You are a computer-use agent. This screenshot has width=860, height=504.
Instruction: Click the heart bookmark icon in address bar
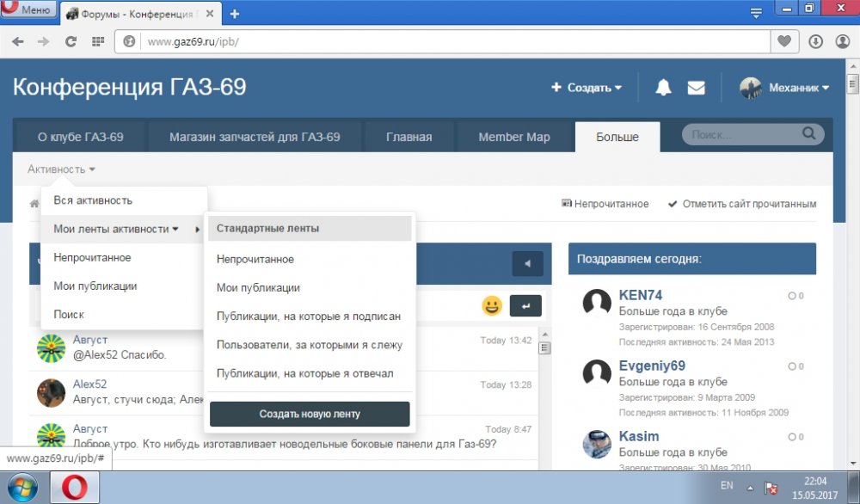click(x=783, y=41)
